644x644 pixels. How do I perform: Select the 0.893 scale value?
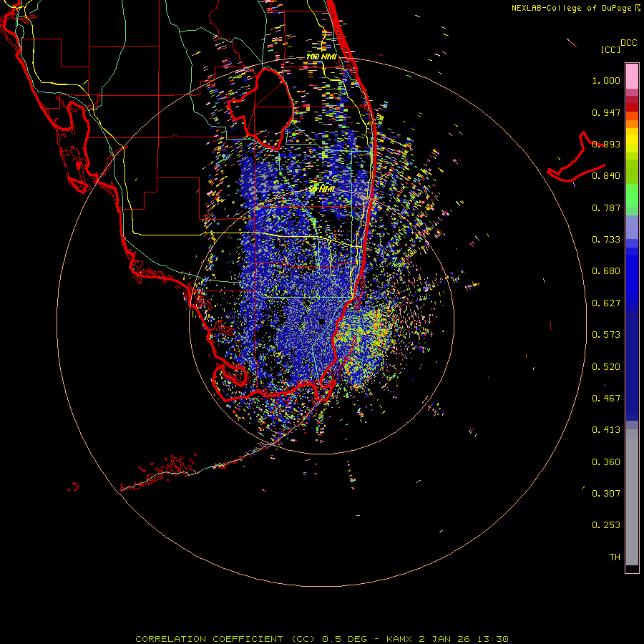point(606,144)
